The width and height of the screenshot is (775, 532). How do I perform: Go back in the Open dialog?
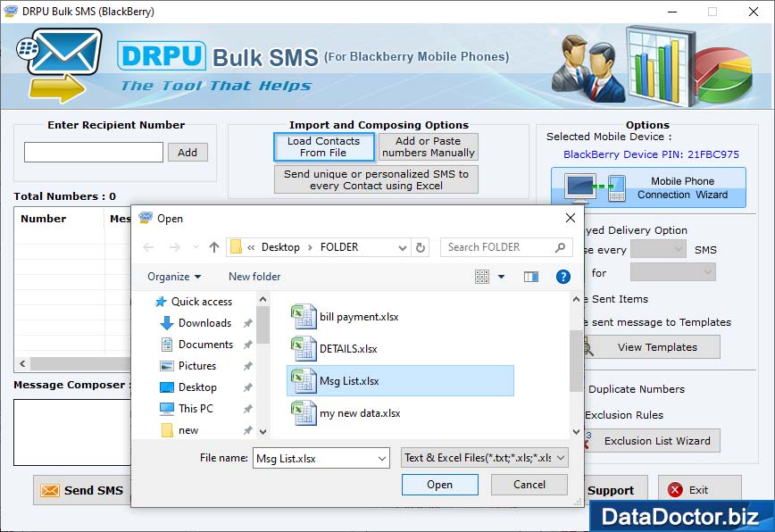(x=148, y=247)
